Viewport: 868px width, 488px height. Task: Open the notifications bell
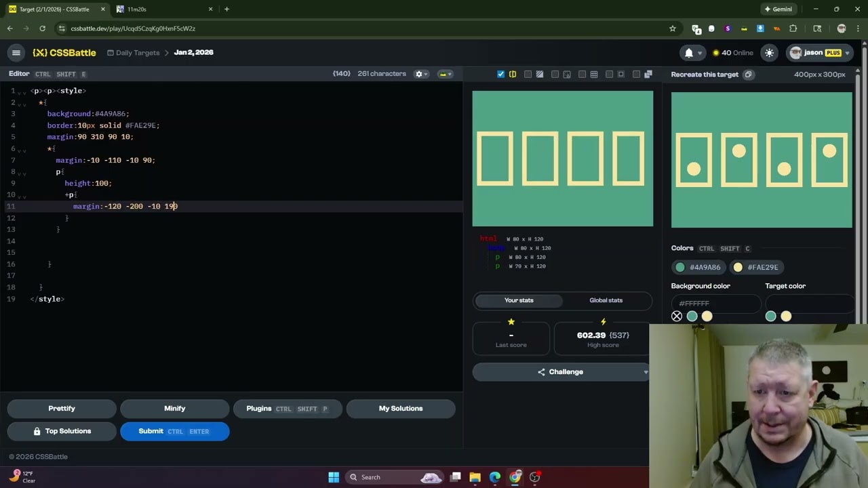[689, 53]
